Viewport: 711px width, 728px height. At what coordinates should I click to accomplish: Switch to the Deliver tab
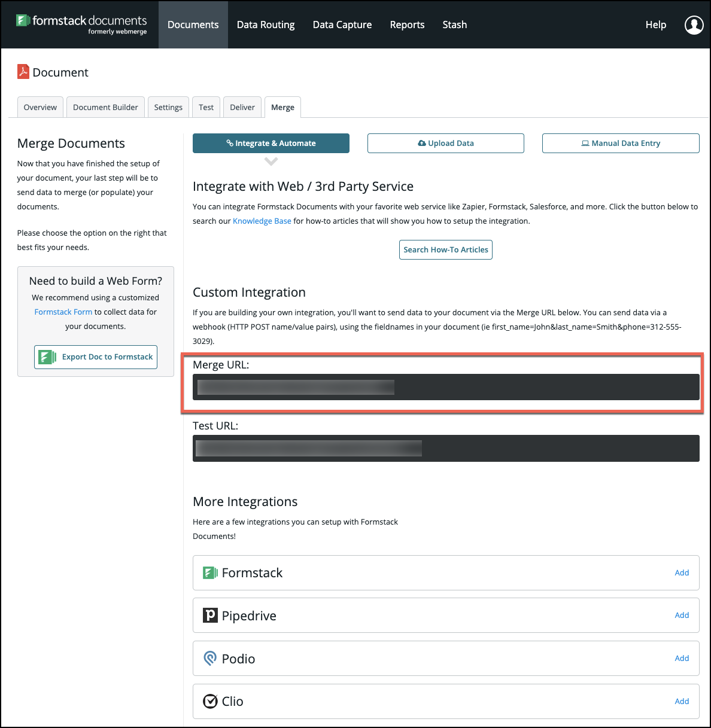(242, 107)
